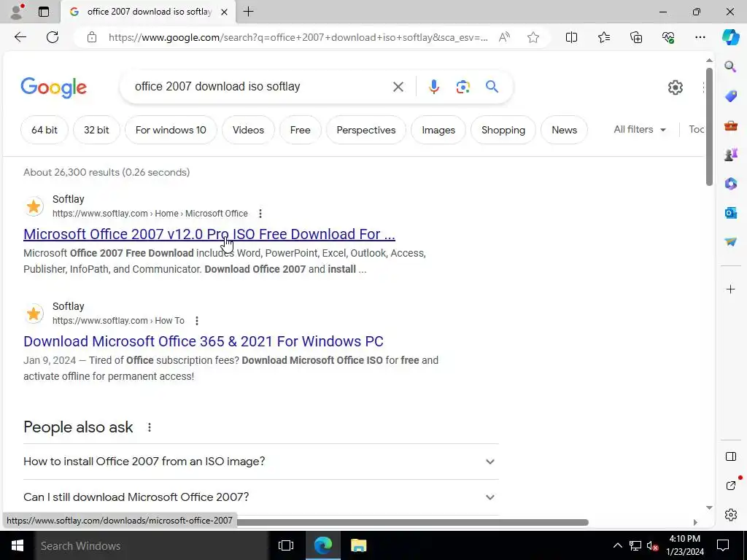Open sidebar Games chess icon

point(731,155)
